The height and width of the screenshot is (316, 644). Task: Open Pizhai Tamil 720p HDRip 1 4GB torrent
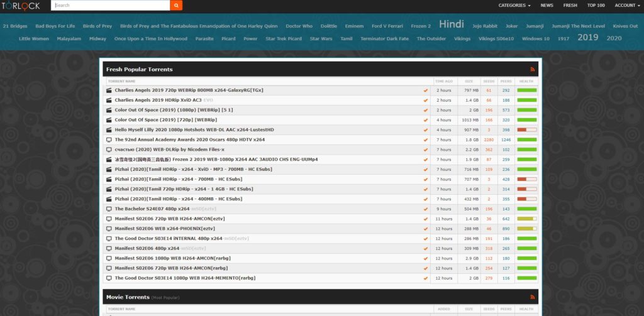pyautogui.click(x=184, y=189)
